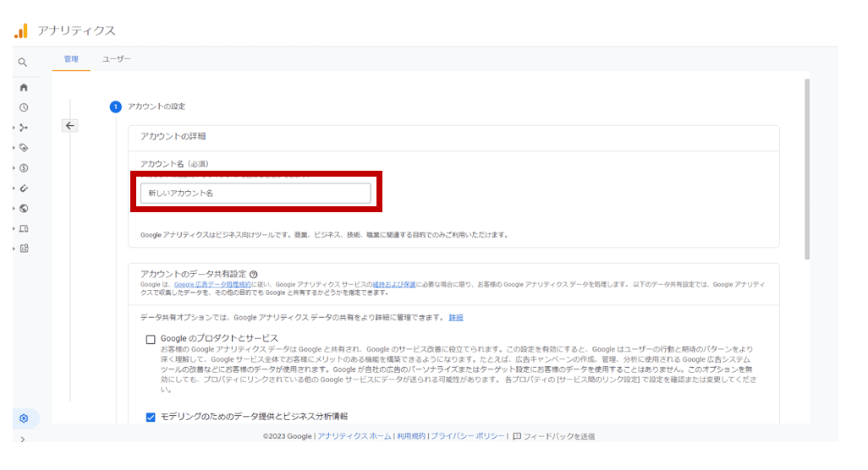Open アナリティクス ホーム footer link
This screenshot has height=470, width=868.
point(354,436)
